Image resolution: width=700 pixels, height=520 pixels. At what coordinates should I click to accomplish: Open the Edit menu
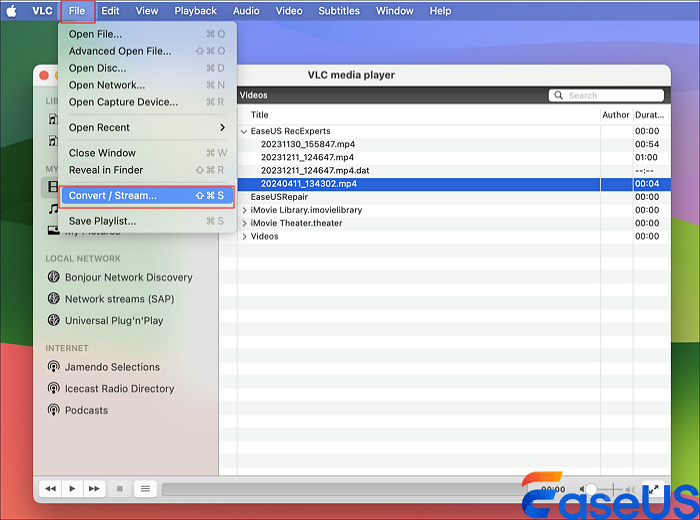(110, 11)
